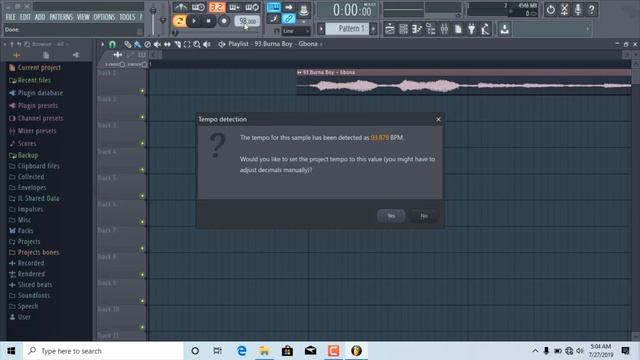Viewport: 640px width, 360px height.
Task: Toggle typing keyboard to piano icon
Action: pyautogui.click(x=273, y=7)
